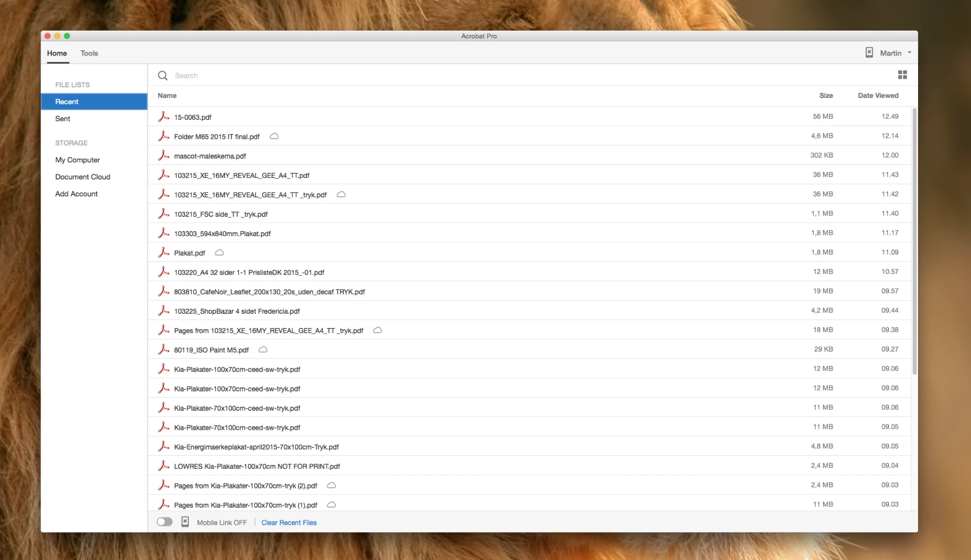Select 103220_A4 32 sider 1-1 PrislisteDK file name

249,272
